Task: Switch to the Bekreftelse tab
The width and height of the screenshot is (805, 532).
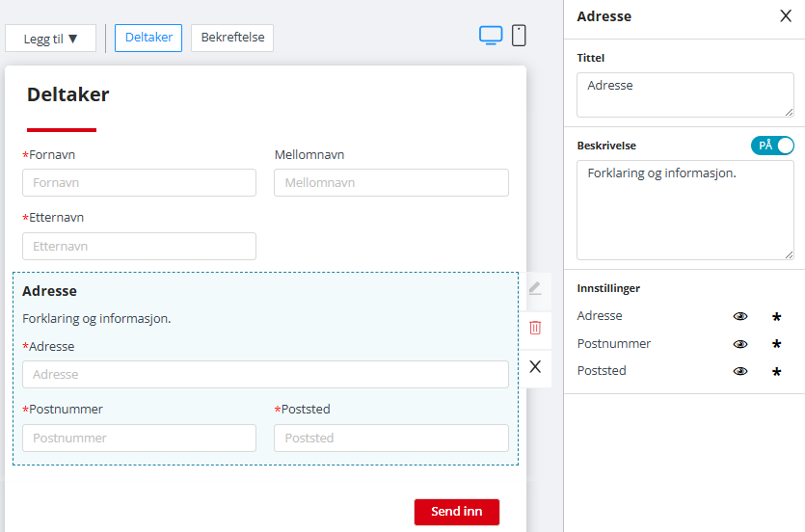Action: (x=232, y=38)
